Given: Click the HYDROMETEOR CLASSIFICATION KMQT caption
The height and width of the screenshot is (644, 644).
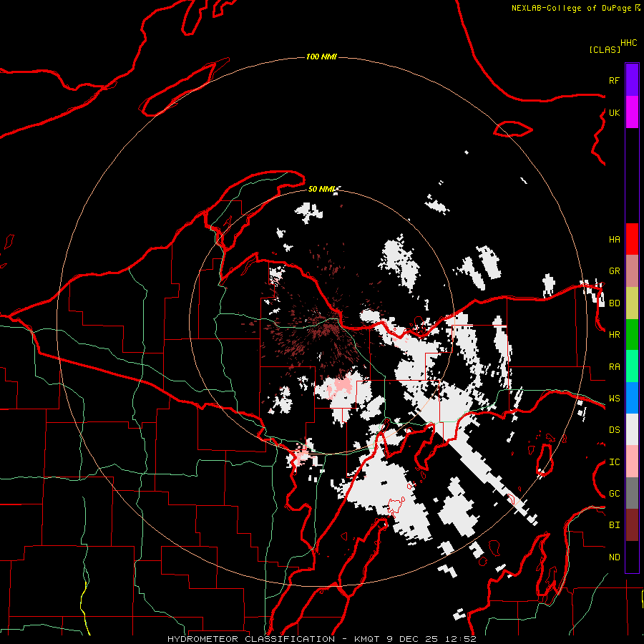Looking at the screenshot, I should coord(321,639).
